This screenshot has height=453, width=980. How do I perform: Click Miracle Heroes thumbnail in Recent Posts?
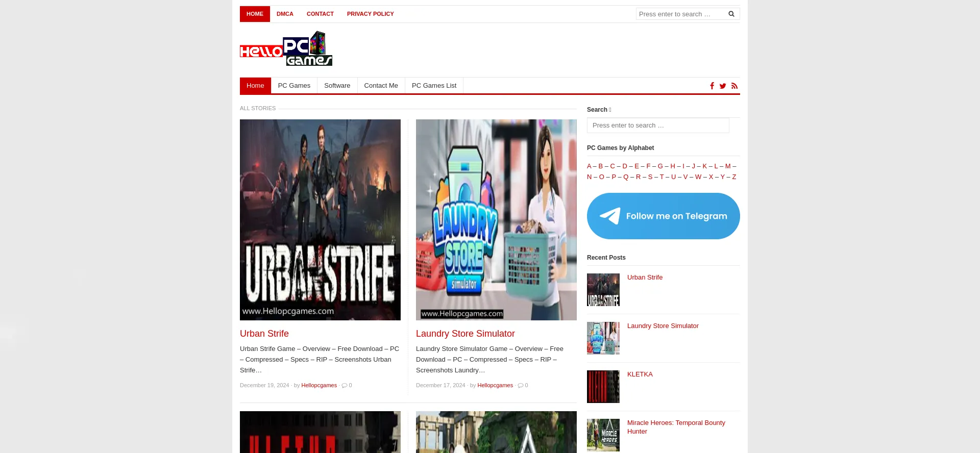tap(603, 435)
